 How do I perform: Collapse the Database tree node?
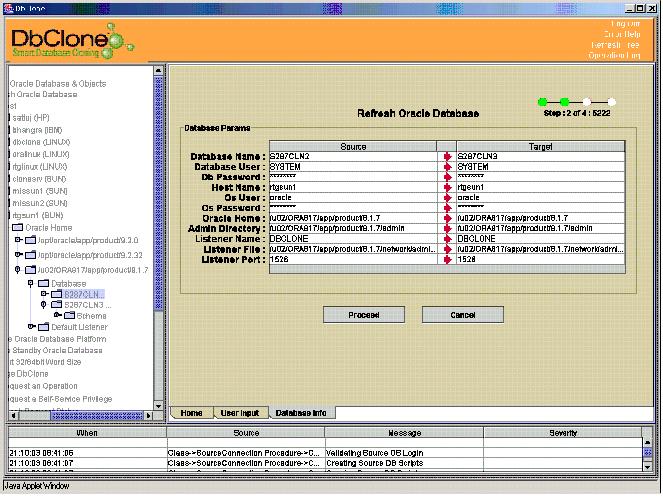coord(30,283)
